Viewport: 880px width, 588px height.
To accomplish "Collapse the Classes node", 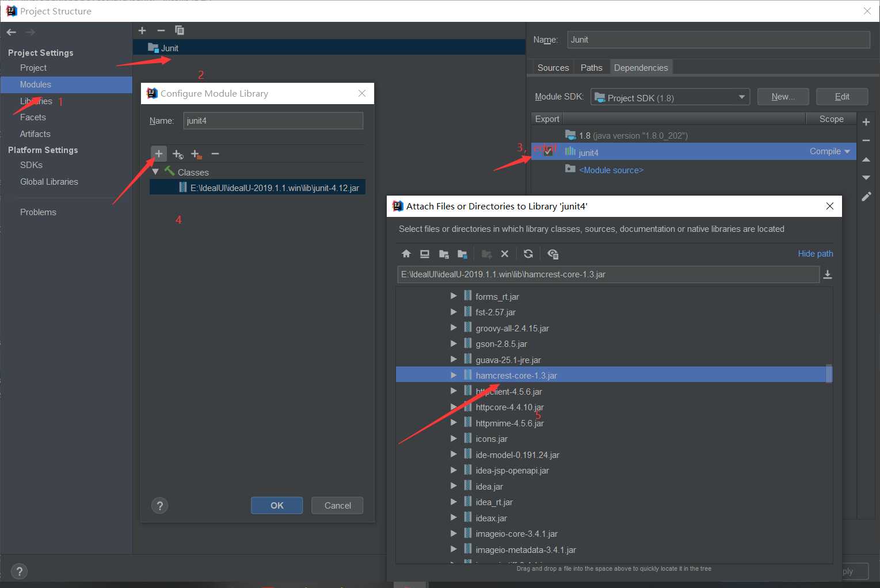I will click(155, 172).
